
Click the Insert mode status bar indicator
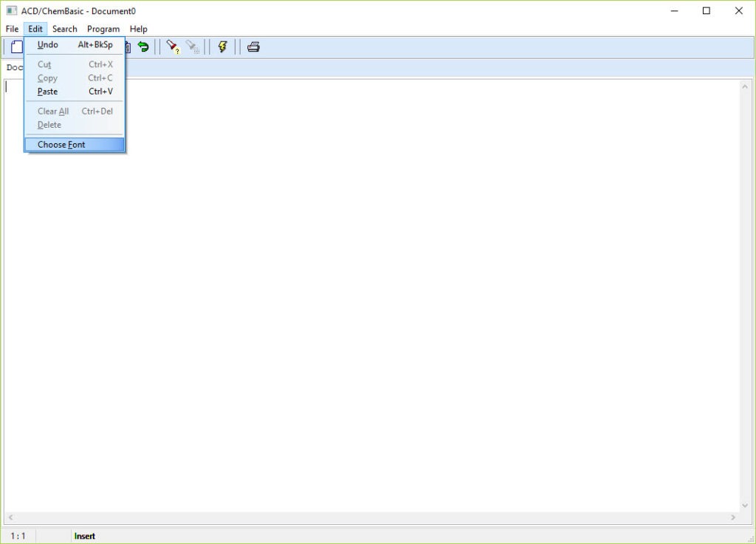pos(85,537)
